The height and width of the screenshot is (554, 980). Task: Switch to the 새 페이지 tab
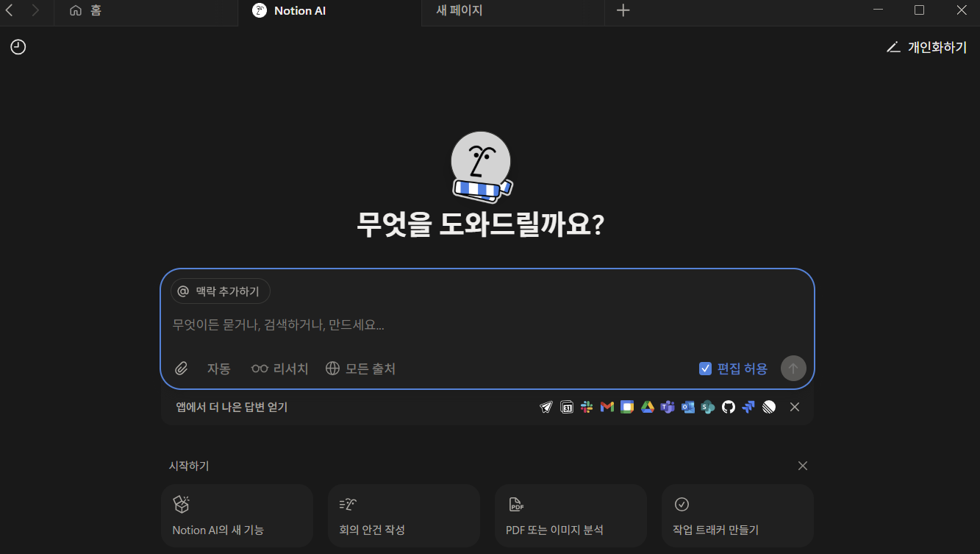point(458,10)
